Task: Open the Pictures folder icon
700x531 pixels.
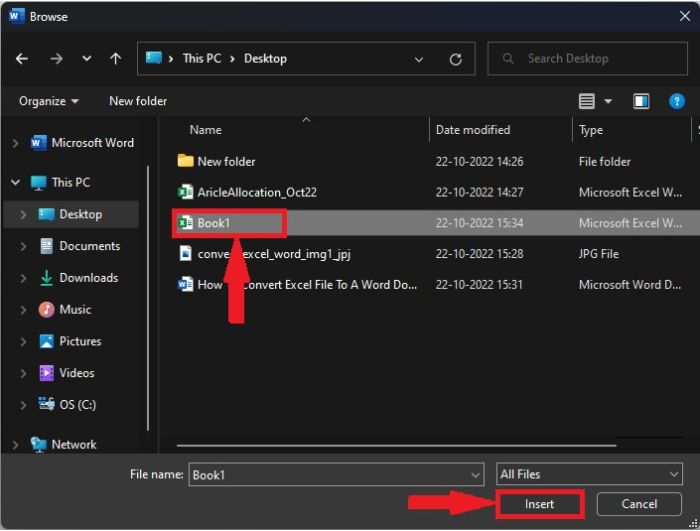Action: (46, 341)
